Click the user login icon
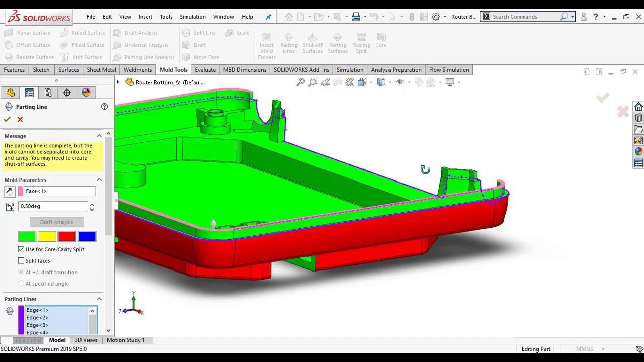This screenshot has width=644, height=362. (584, 17)
